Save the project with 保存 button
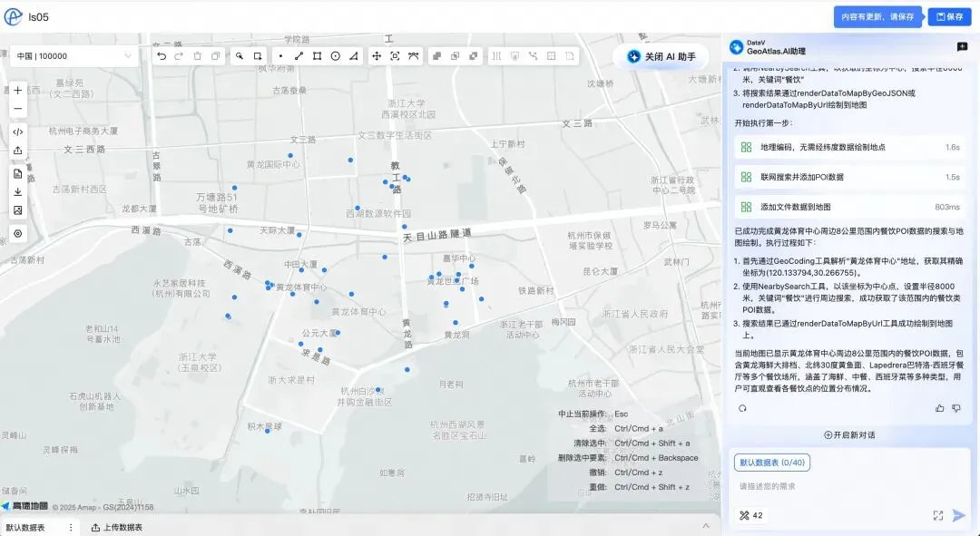The image size is (980, 536). (949, 17)
